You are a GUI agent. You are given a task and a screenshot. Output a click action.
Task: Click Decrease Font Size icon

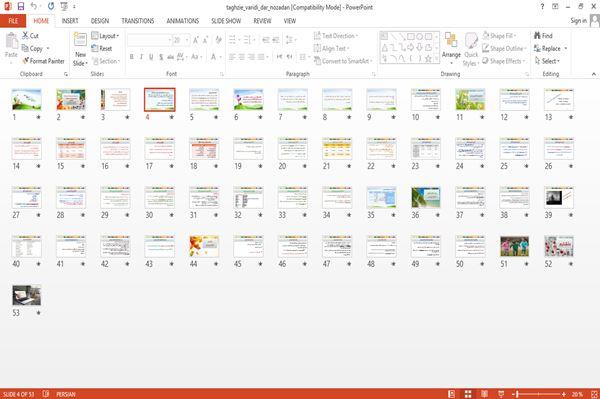pyautogui.click(x=205, y=40)
